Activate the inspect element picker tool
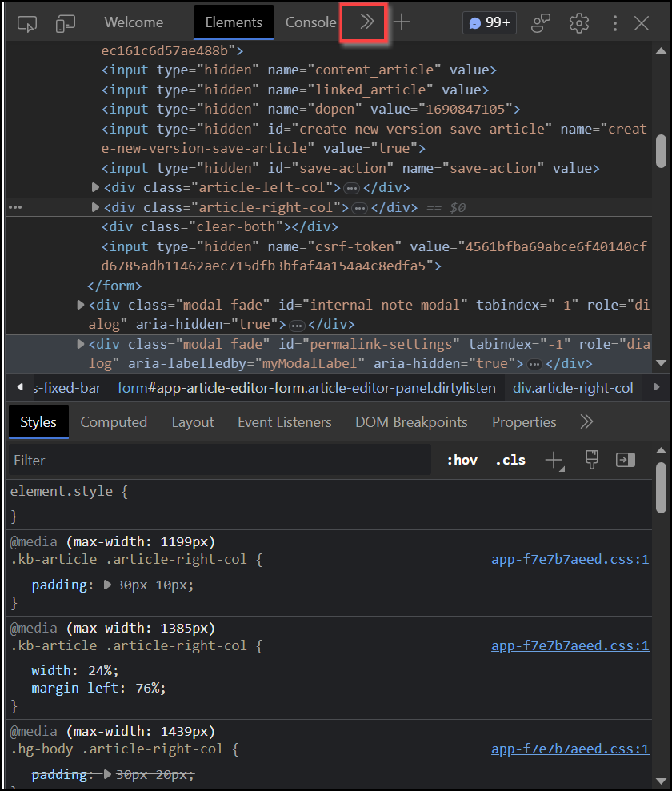Viewport: 672px width, 791px height. [x=27, y=23]
